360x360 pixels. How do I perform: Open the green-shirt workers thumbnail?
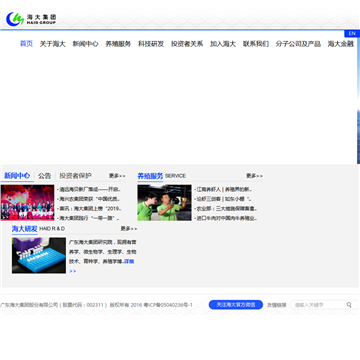164,203
